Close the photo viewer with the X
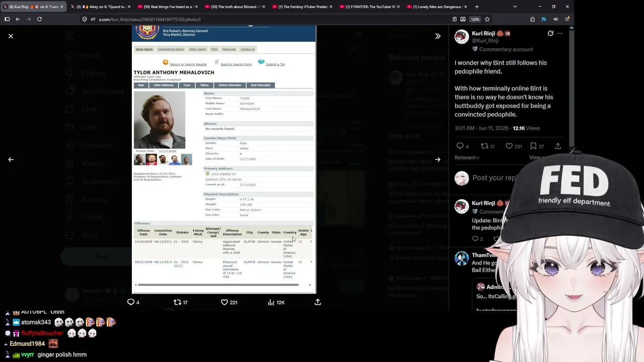Image resolution: width=644 pixels, height=362 pixels. pos(11,36)
